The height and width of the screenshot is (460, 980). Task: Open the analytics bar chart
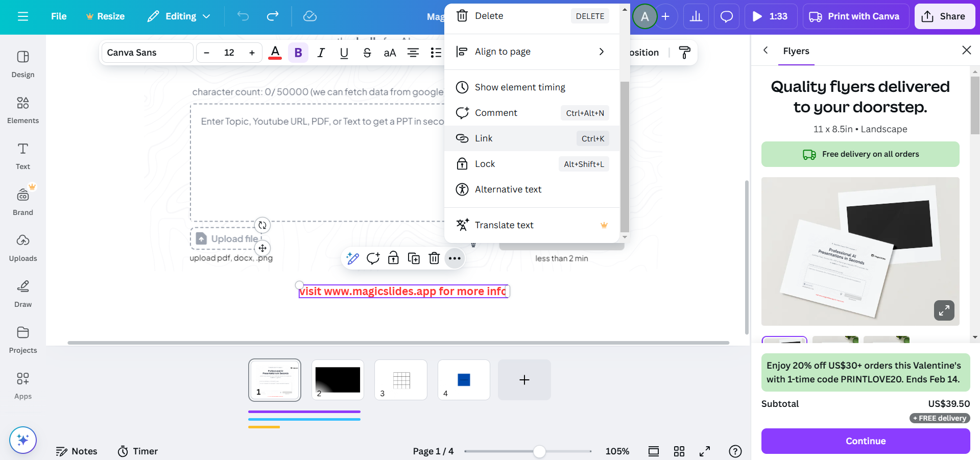(696, 16)
